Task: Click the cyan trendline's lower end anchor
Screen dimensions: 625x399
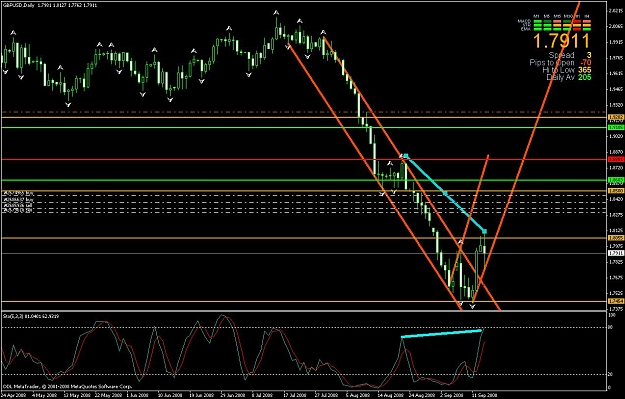Action: pyautogui.click(x=485, y=231)
